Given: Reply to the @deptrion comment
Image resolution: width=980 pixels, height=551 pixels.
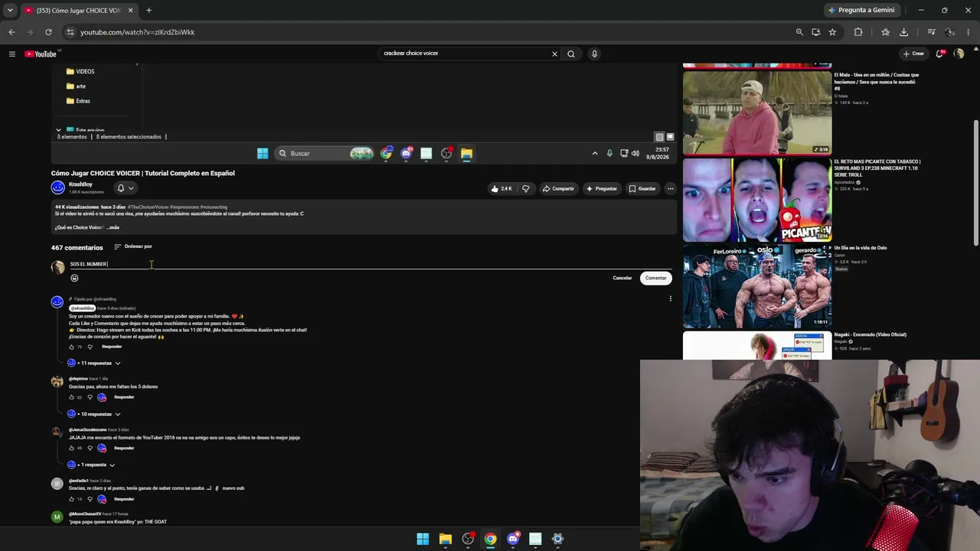Looking at the screenshot, I should [124, 397].
